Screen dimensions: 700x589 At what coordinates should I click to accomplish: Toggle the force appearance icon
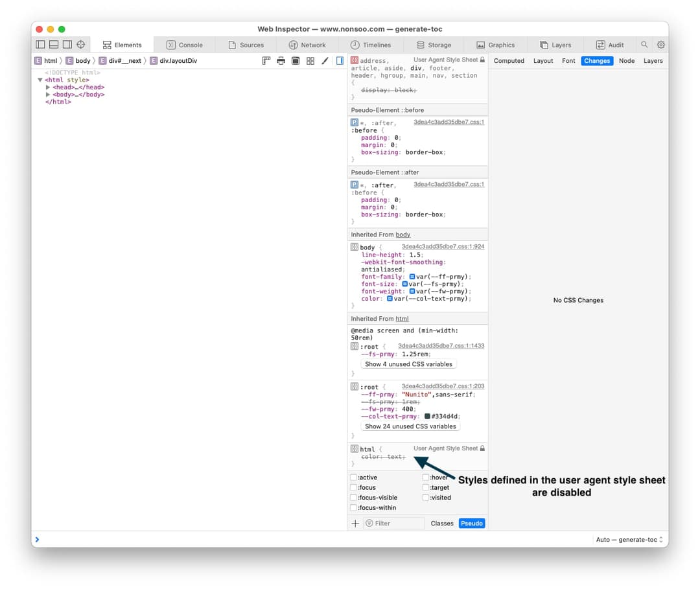(296, 60)
